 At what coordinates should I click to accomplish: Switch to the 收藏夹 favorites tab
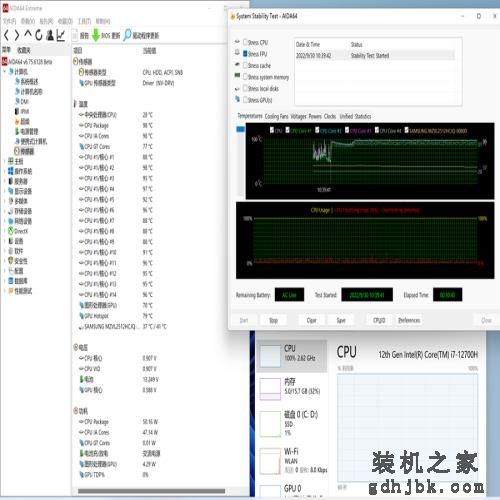click(24, 50)
